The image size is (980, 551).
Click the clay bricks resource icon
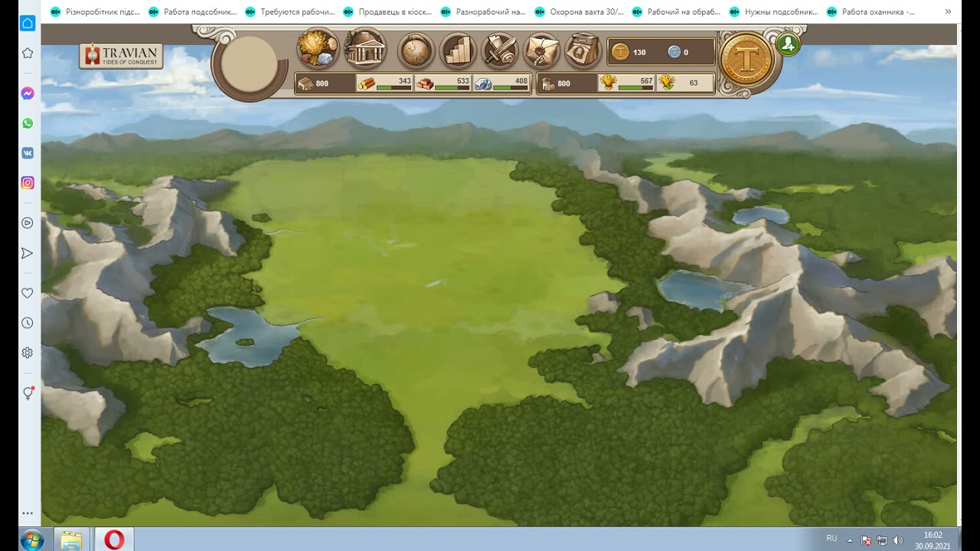pyautogui.click(x=425, y=83)
